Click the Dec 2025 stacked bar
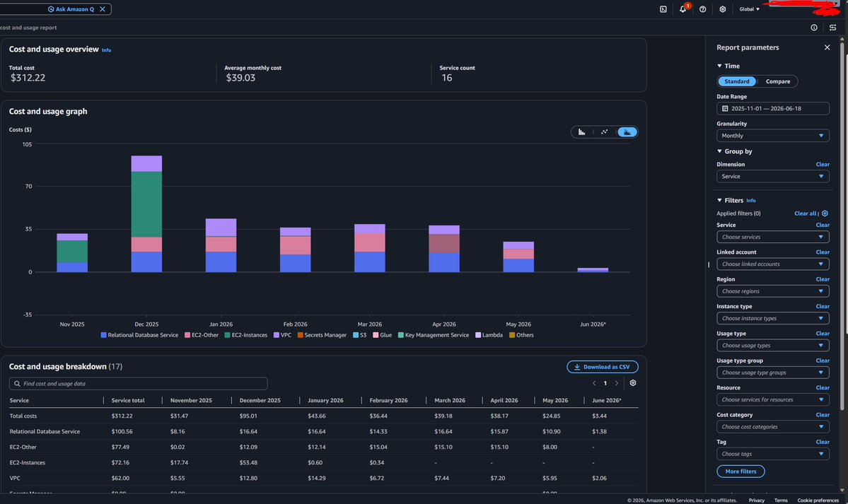The image size is (848, 504). [x=146, y=213]
